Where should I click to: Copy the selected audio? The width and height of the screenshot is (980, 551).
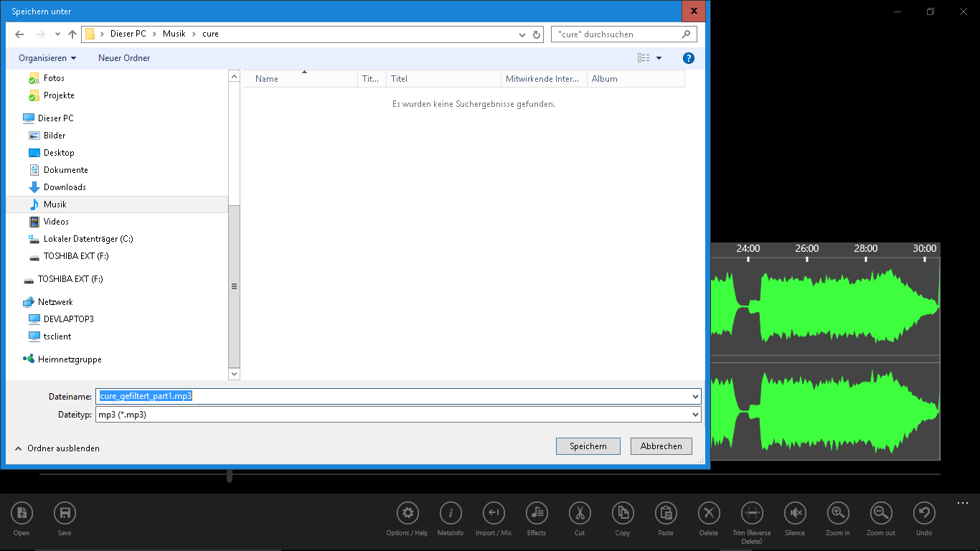(x=623, y=512)
